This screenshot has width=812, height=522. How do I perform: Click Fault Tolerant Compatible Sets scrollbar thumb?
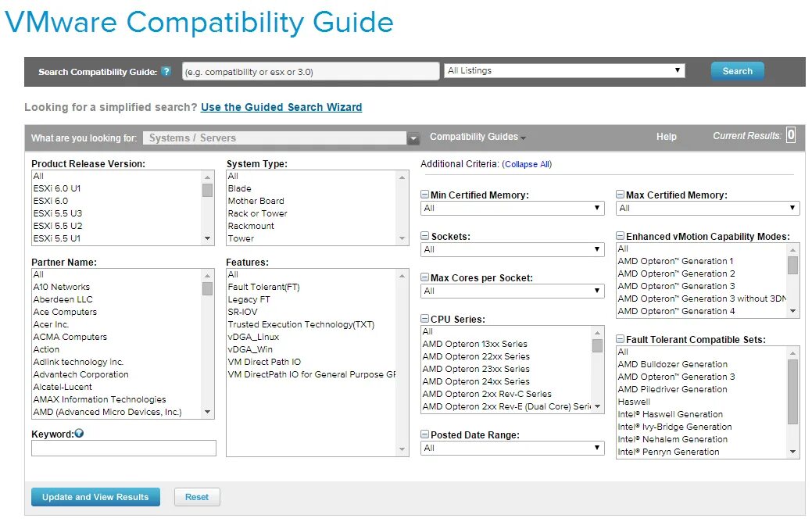pyautogui.click(x=792, y=391)
